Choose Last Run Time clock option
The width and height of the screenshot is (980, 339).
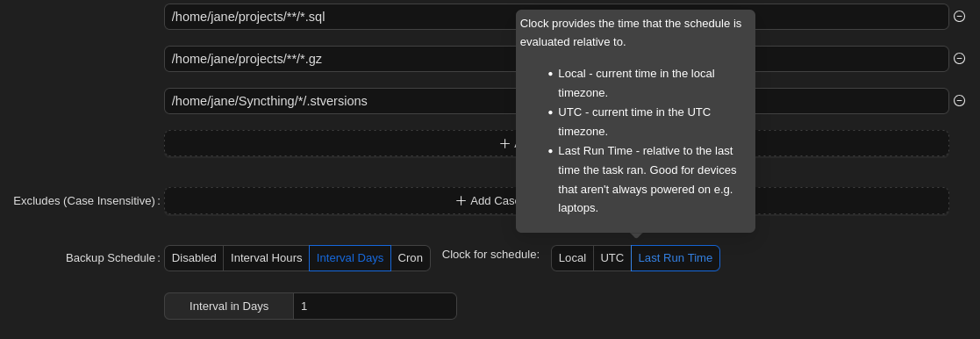[x=676, y=258]
